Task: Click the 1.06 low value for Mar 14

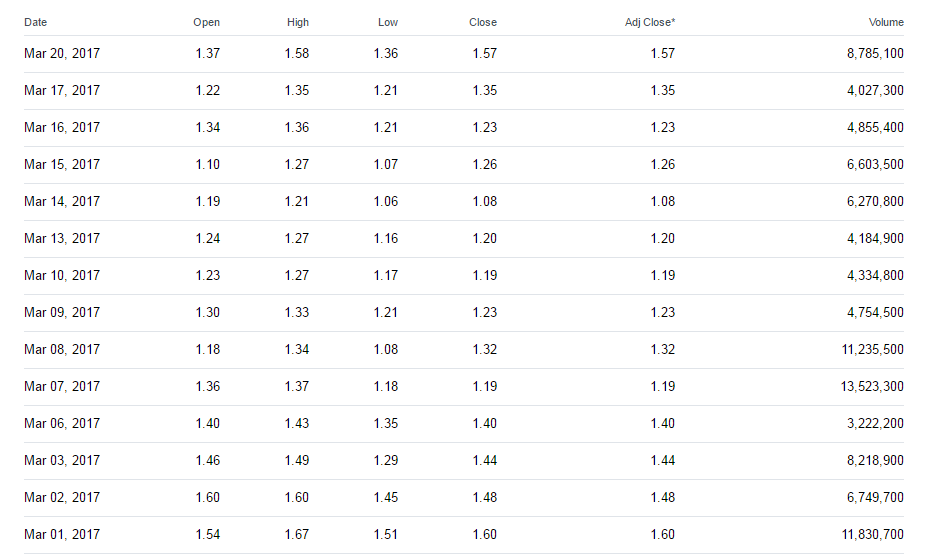Action: 386,201
